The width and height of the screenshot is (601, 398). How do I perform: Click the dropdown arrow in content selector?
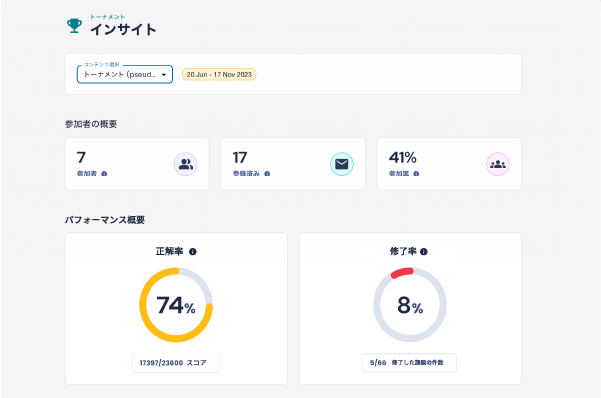[164, 75]
